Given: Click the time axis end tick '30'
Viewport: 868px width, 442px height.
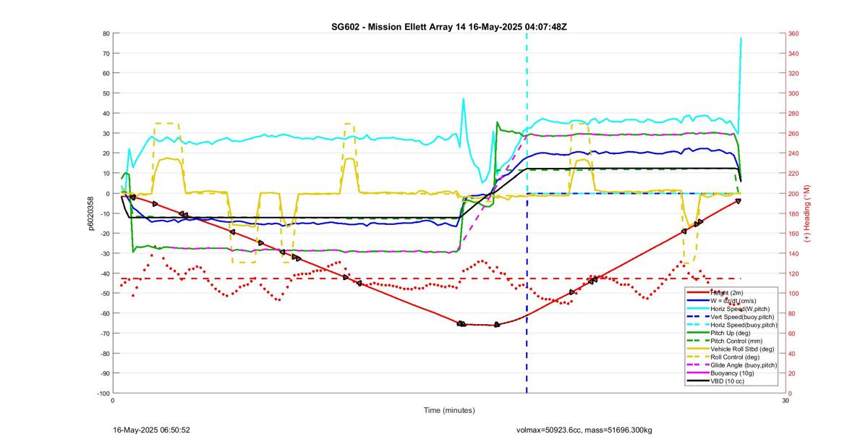Looking at the screenshot, I should point(786,400).
